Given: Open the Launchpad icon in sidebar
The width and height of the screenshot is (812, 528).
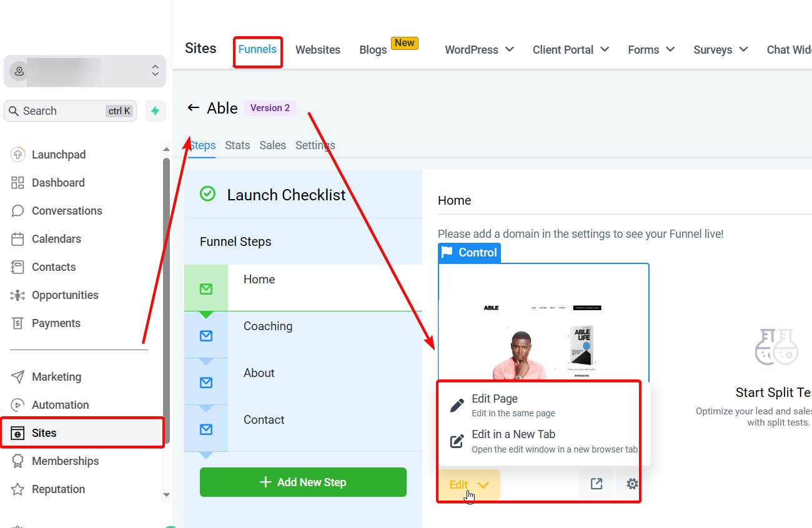Looking at the screenshot, I should (x=17, y=155).
